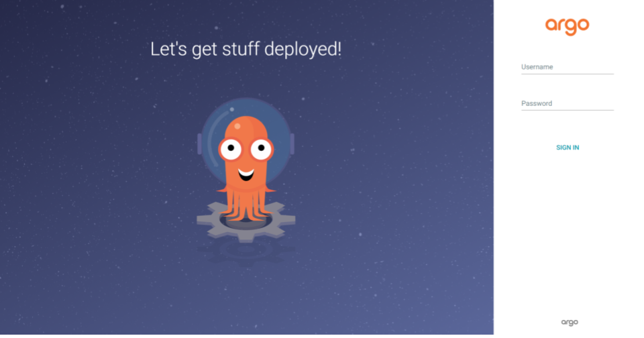This screenshot has width=644, height=338.
Task: Click the small gray argo logo at bottom
Action: tap(570, 323)
